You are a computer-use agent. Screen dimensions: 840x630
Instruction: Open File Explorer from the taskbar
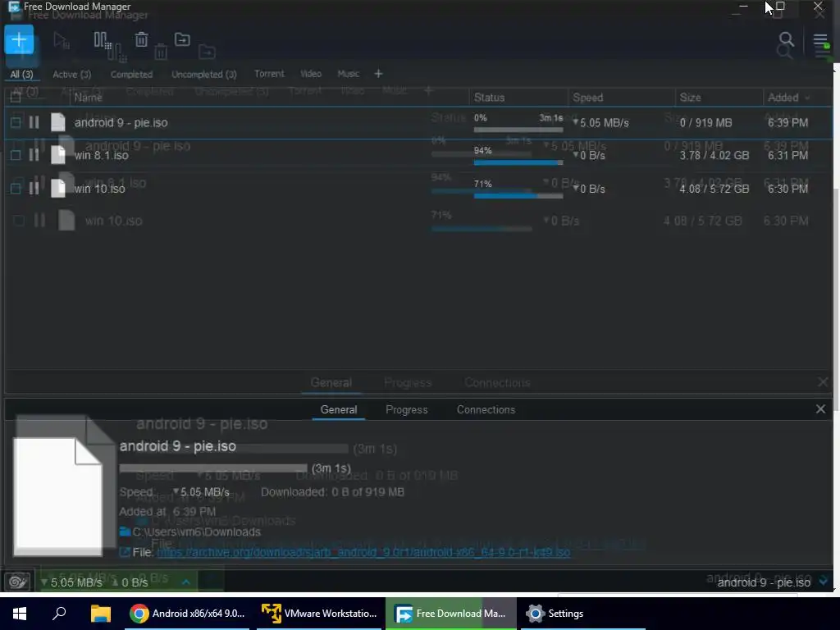(100, 614)
